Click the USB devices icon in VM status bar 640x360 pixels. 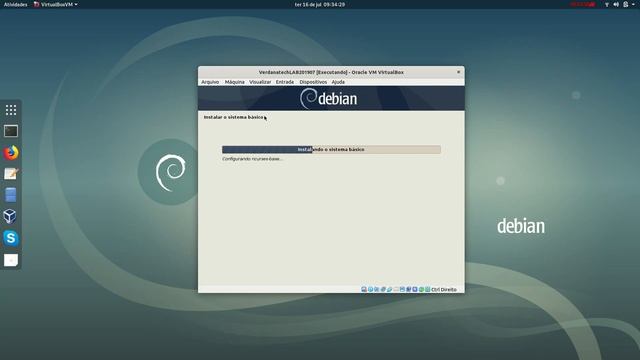(389, 289)
